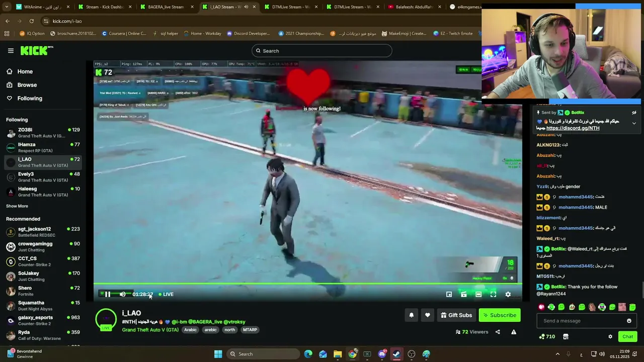Image resolution: width=644 pixels, height=362 pixels.
Task: Open SolJakey recommended channel
Action: tap(43, 276)
